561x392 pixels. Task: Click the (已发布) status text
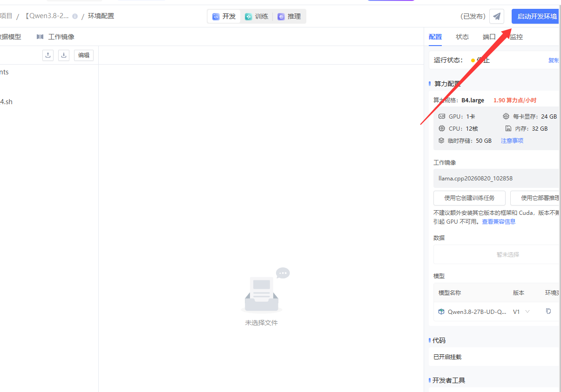473,16
